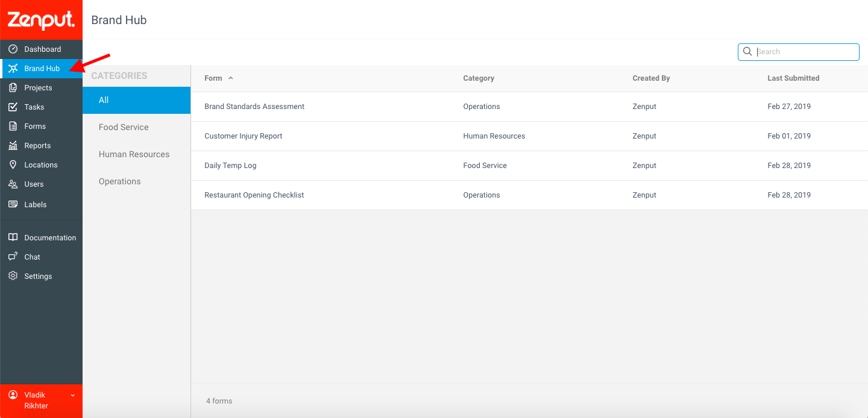This screenshot has height=418, width=868.
Task: Select the All category
Action: click(x=136, y=100)
